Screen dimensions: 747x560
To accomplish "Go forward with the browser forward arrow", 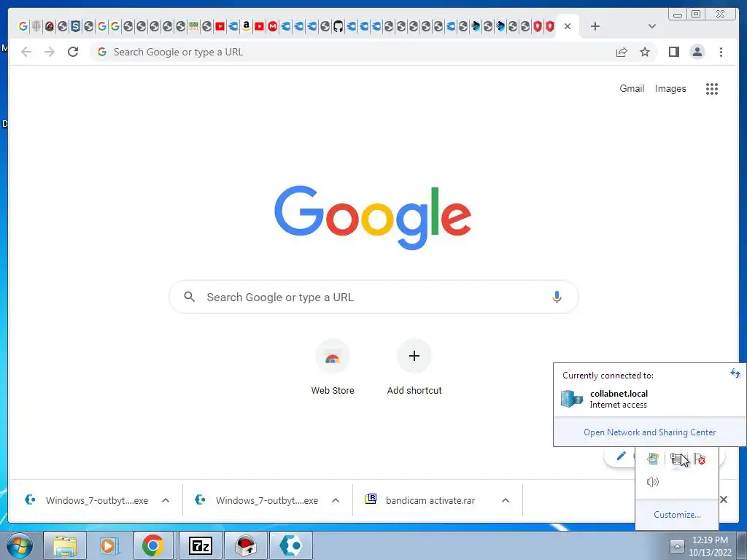I will [50, 52].
